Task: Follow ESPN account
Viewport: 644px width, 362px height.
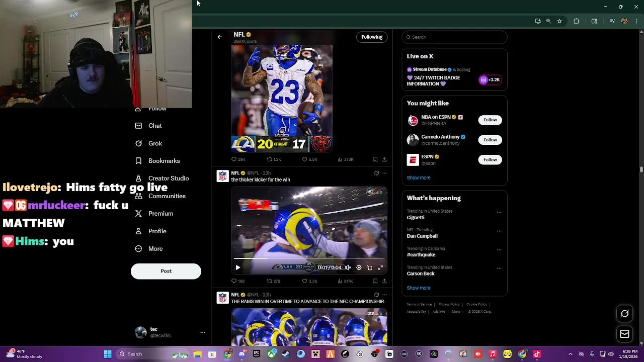Action: click(490, 159)
